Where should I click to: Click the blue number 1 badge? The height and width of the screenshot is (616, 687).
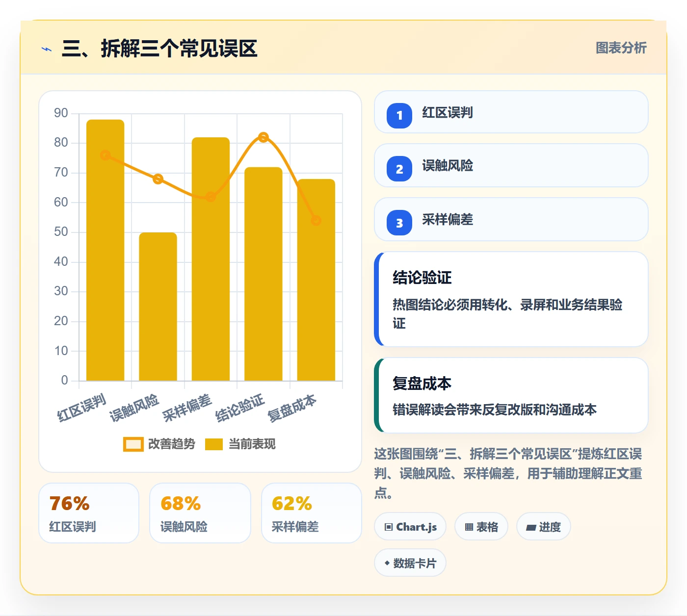pyautogui.click(x=399, y=116)
